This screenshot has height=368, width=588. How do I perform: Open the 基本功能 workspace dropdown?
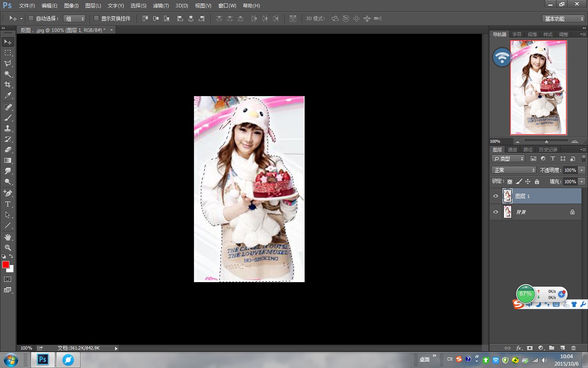[x=564, y=19]
